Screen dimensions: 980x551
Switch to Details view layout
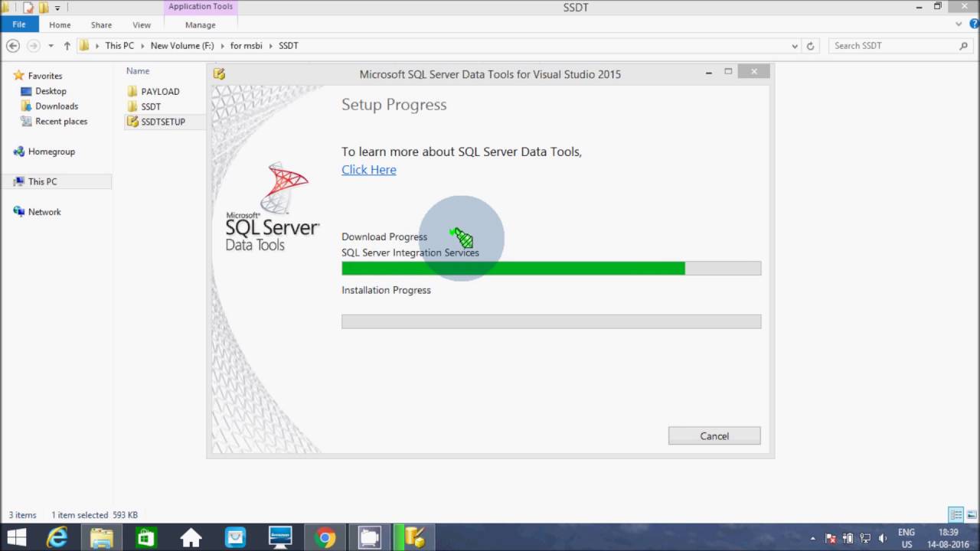955,515
